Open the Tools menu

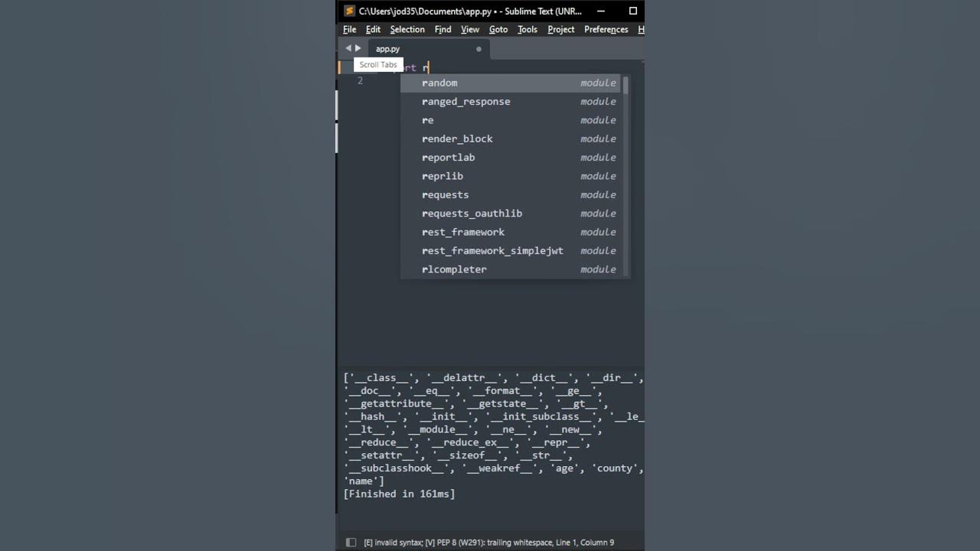pyautogui.click(x=528, y=29)
